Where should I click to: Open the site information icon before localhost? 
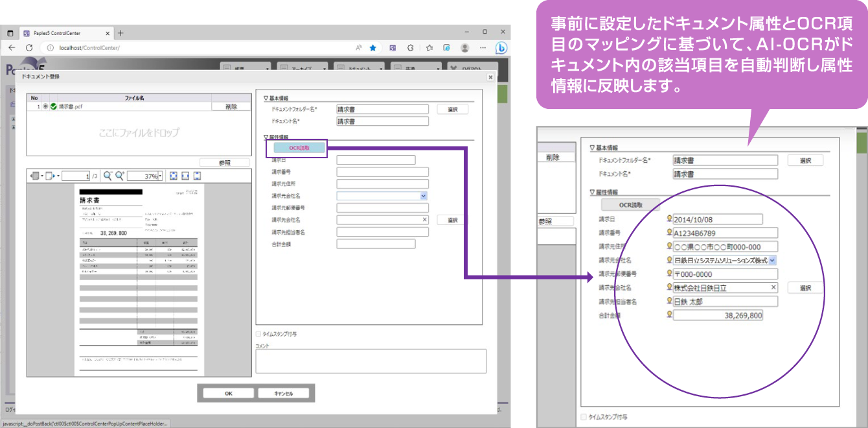pos(50,48)
